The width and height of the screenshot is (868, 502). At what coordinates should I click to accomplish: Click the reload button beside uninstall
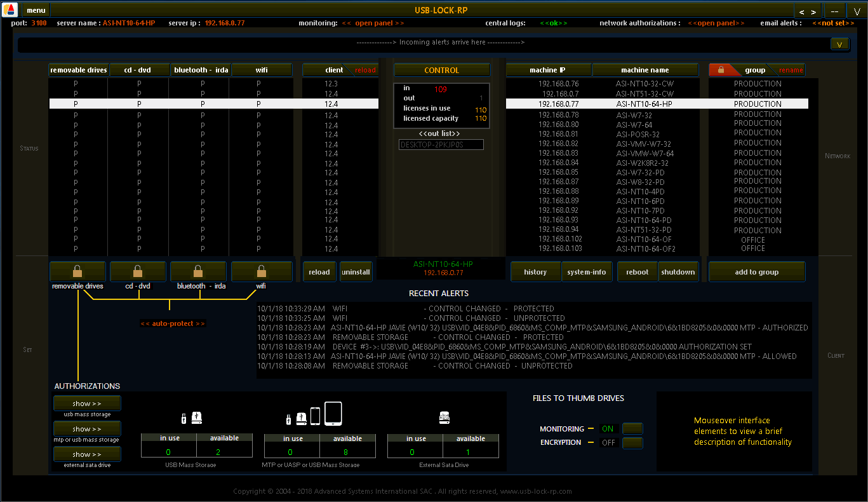[319, 272]
